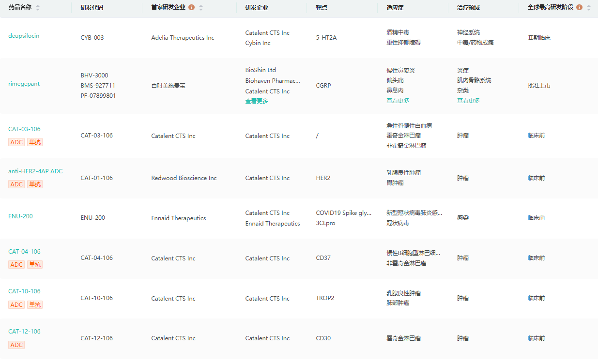The image size is (598, 364).
Task: Click ADC tag under anti-HER2-4AP ADC
Action: click(x=16, y=184)
